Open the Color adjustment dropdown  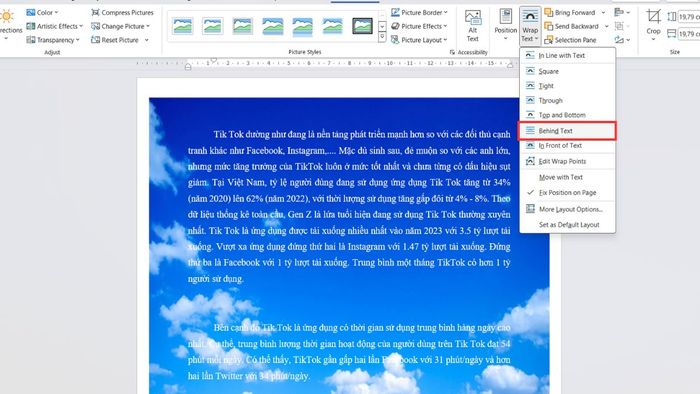(x=42, y=12)
